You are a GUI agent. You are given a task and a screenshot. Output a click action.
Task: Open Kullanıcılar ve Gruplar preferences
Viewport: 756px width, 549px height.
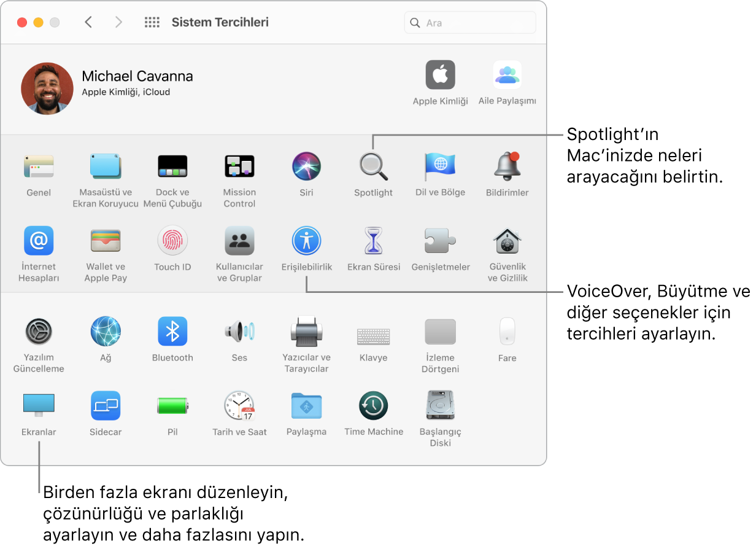(x=239, y=240)
